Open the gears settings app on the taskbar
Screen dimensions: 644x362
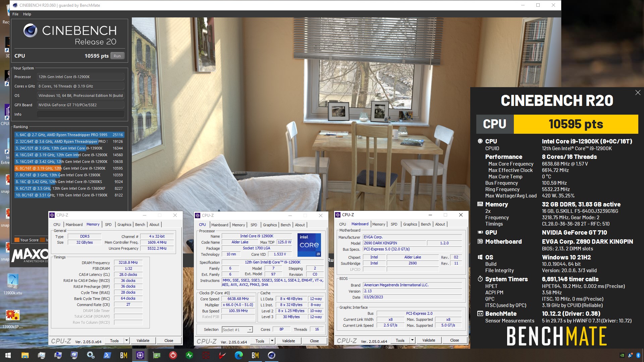(91, 355)
